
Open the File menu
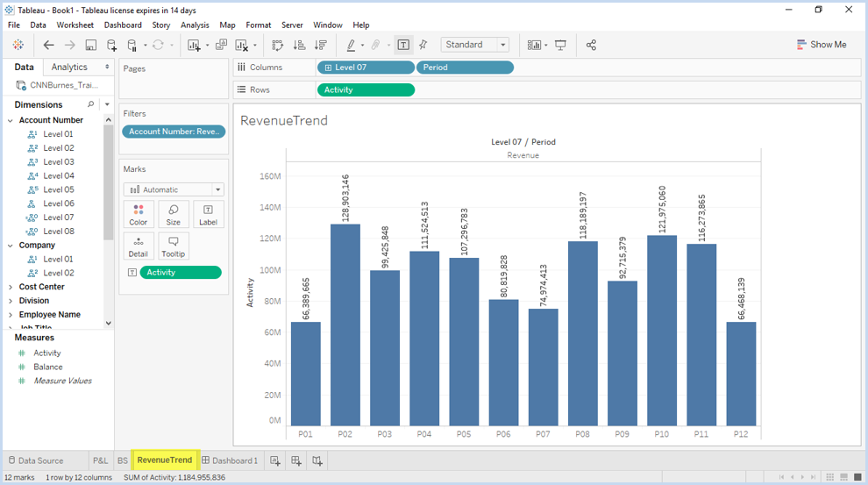click(x=14, y=25)
